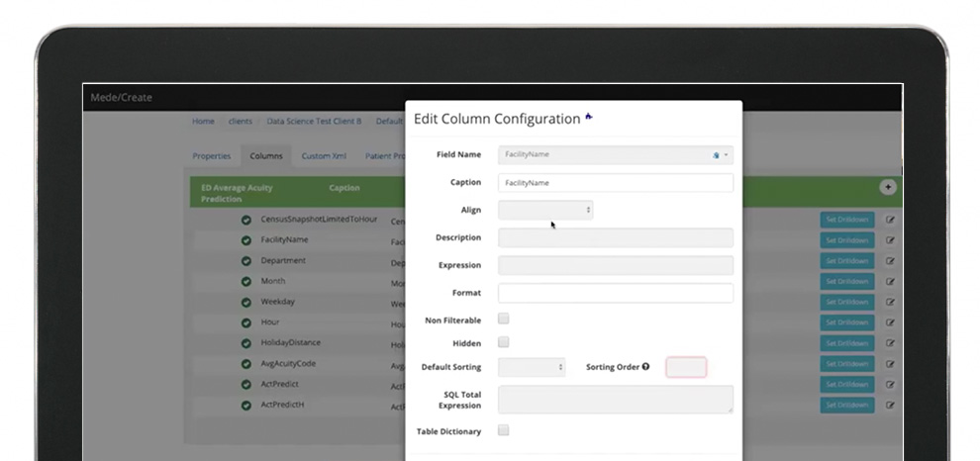Click into the Format input field
The image size is (980, 461).
(x=616, y=293)
